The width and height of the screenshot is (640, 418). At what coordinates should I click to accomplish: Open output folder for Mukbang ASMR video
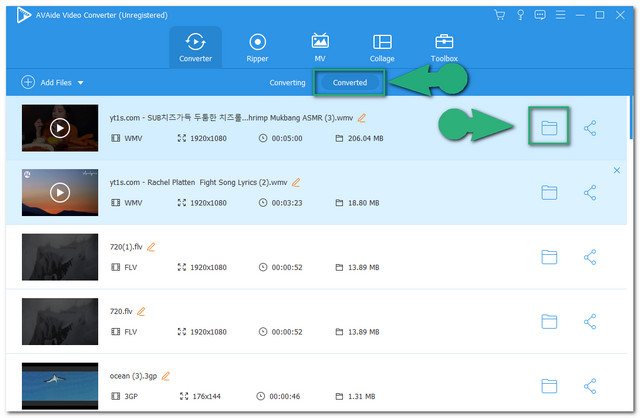click(x=548, y=128)
